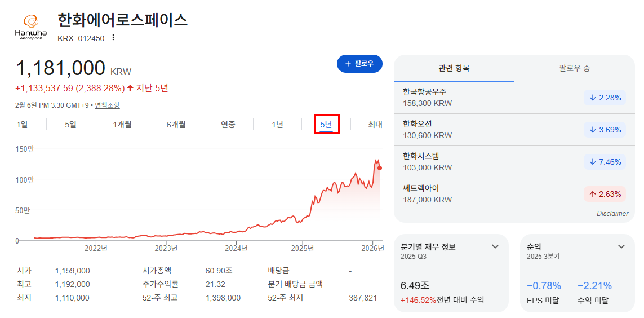This screenshot has width=644, height=318.
Task: Expand the 순익 dropdown chevron
Action: 621,246
